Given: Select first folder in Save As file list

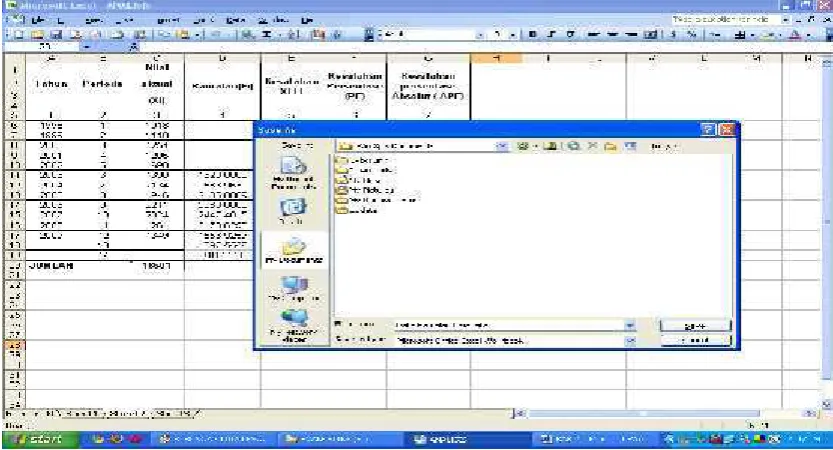Looking at the screenshot, I should coord(364,160).
